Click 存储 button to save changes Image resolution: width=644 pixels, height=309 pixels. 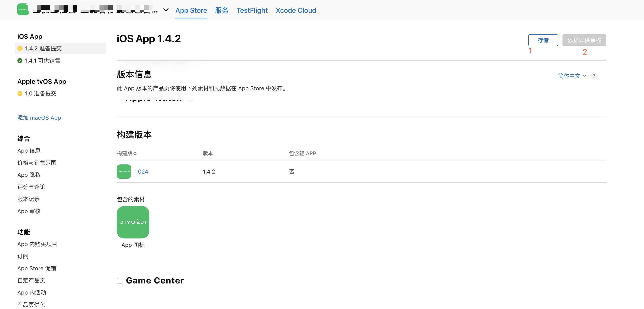[x=543, y=40]
